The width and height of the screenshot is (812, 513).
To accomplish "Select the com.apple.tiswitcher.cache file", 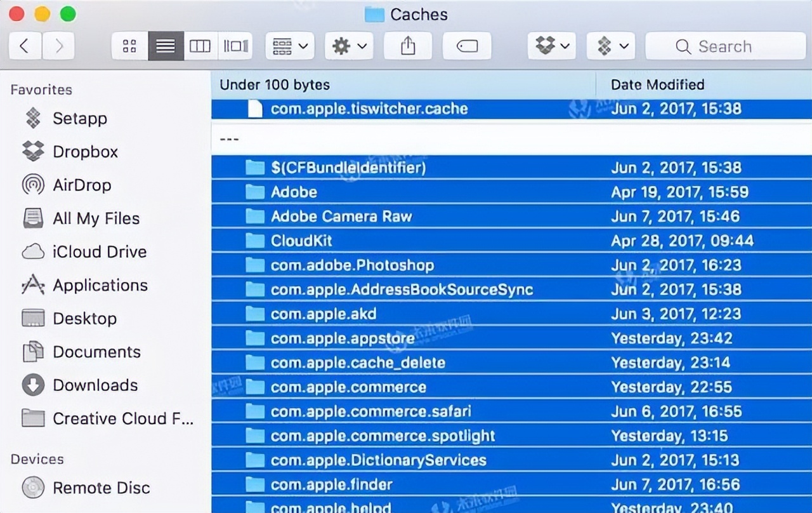I will pos(369,109).
